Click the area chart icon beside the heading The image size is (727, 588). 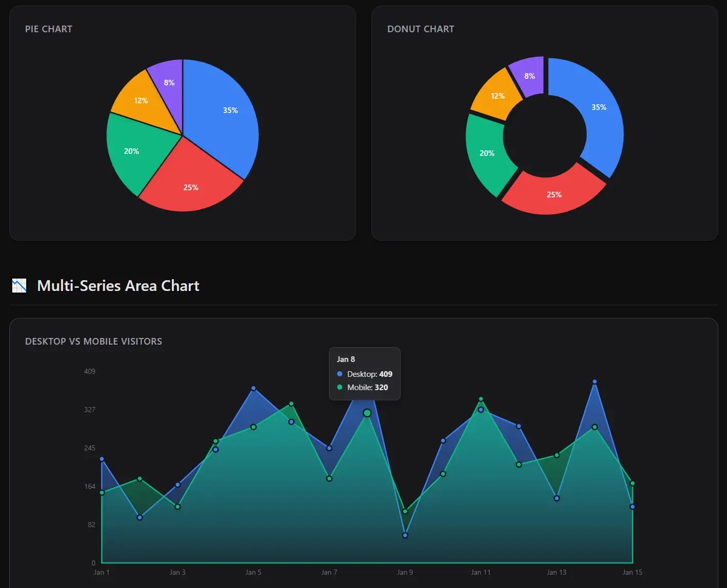[x=19, y=285]
